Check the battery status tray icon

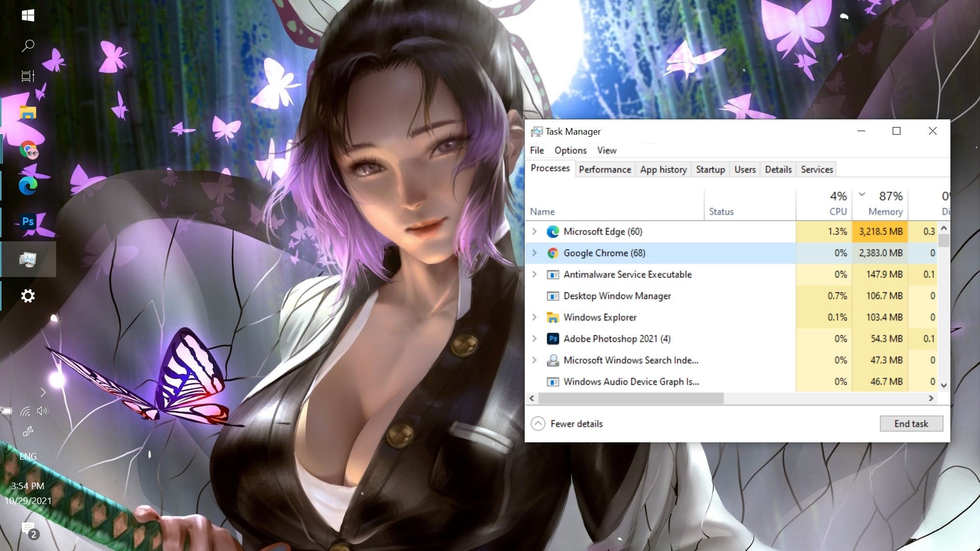point(7,411)
